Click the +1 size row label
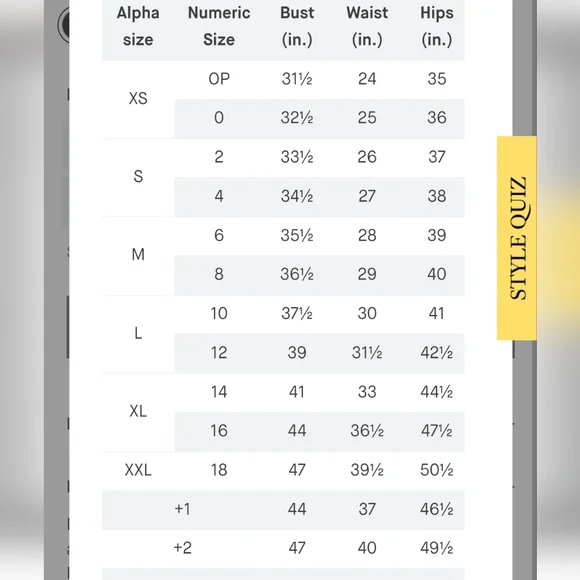Screen dimensions: 580x580 click(183, 509)
